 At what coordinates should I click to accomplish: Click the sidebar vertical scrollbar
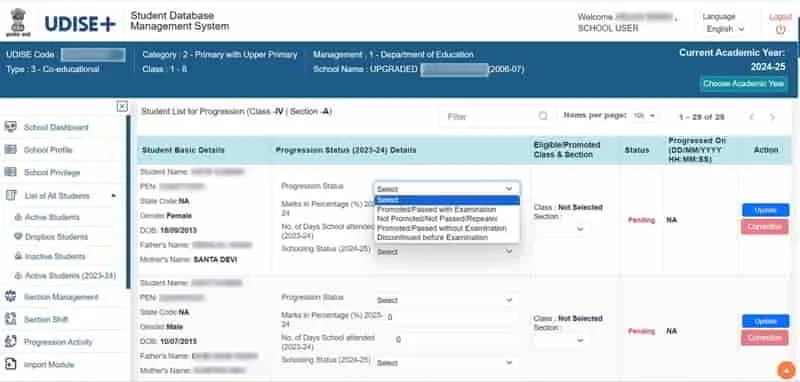pyautogui.click(x=129, y=202)
